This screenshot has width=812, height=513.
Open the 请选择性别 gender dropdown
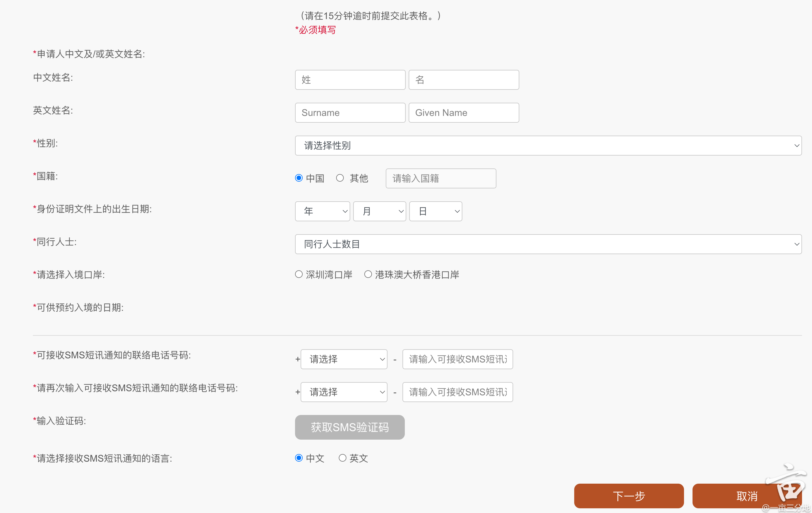(x=548, y=146)
